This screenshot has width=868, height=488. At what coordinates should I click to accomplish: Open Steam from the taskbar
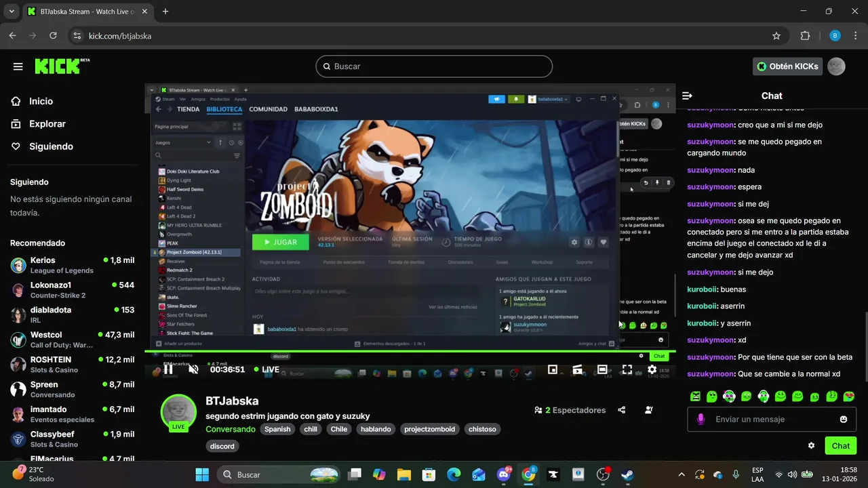(x=627, y=474)
